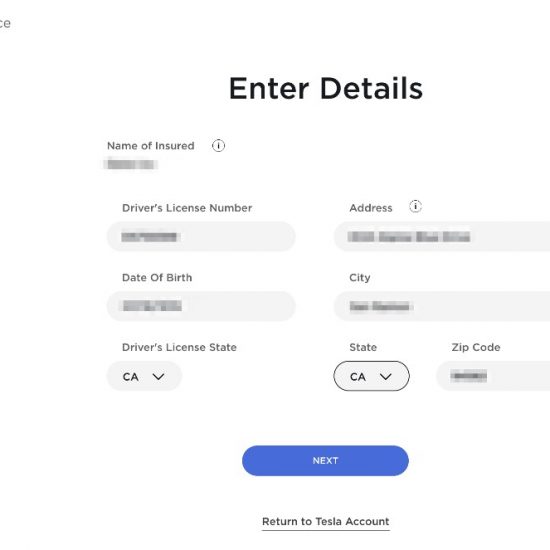Viewport: 550px width, 550px height.
Task: Click into the Address text field
Action: (442, 236)
